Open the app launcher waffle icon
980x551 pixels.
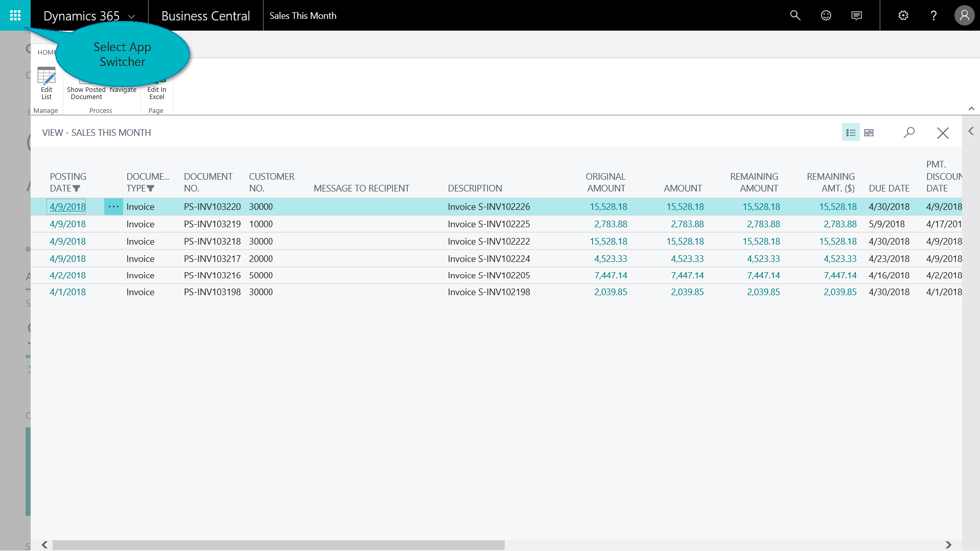coord(15,15)
